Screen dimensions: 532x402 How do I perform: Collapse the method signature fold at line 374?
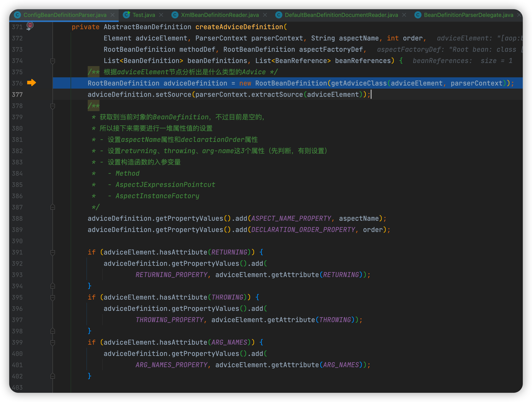pyautogui.click(x=53, y=61)
